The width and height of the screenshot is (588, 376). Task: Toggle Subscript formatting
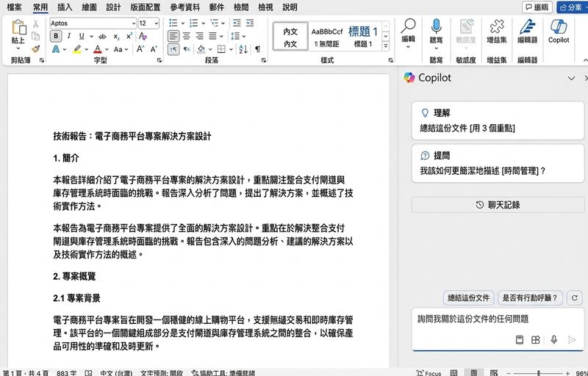coord(117,36)
